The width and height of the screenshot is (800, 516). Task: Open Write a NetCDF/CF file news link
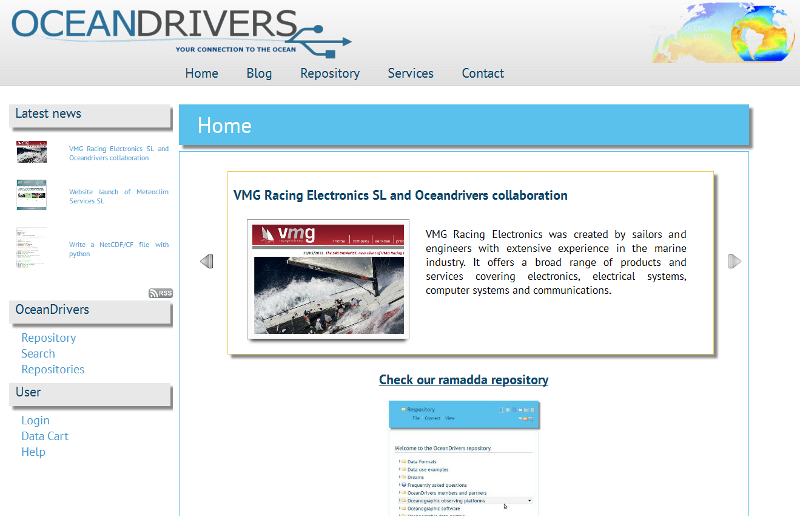pos(119,249)
